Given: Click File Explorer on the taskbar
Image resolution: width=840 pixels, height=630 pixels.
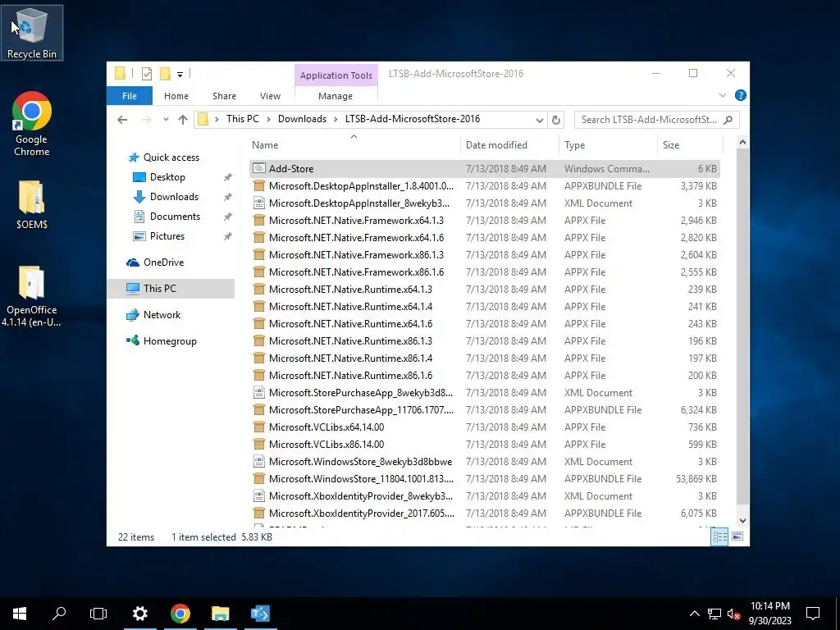Looking at the screenshot, I should click(220, 614).
